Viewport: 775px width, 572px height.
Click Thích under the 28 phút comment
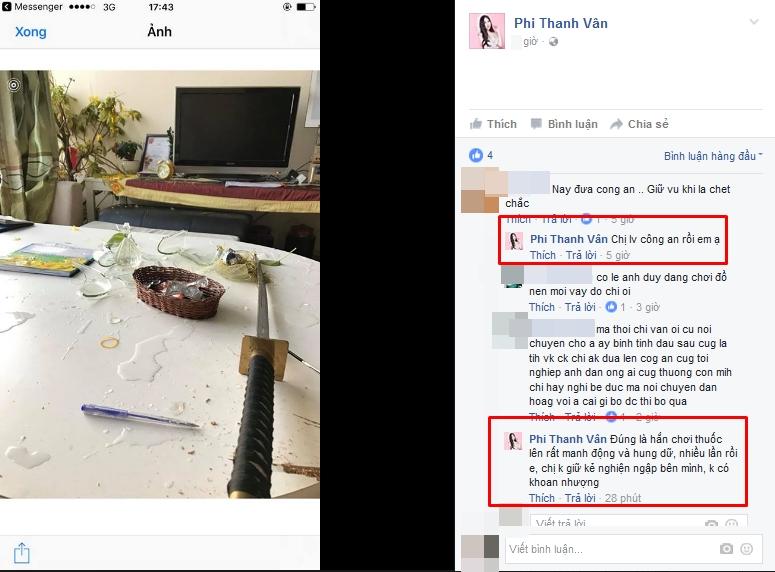coord(542,498)
